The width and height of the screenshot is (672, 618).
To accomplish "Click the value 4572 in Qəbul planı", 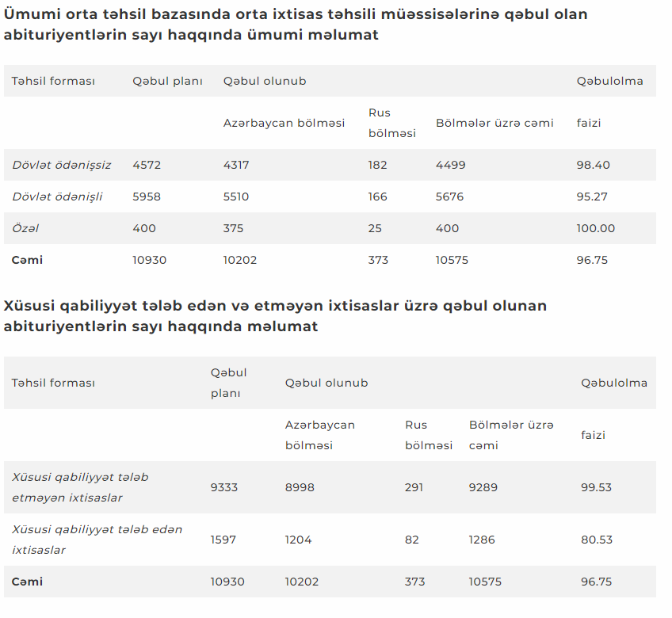I will (147, 165).
